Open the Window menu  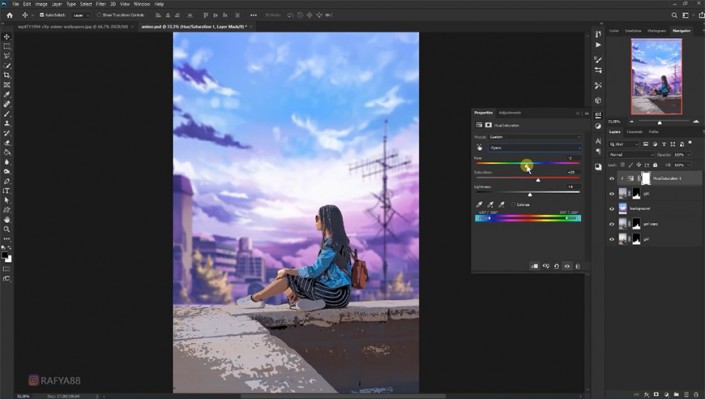pyautogui.click(x=142, y=4)
